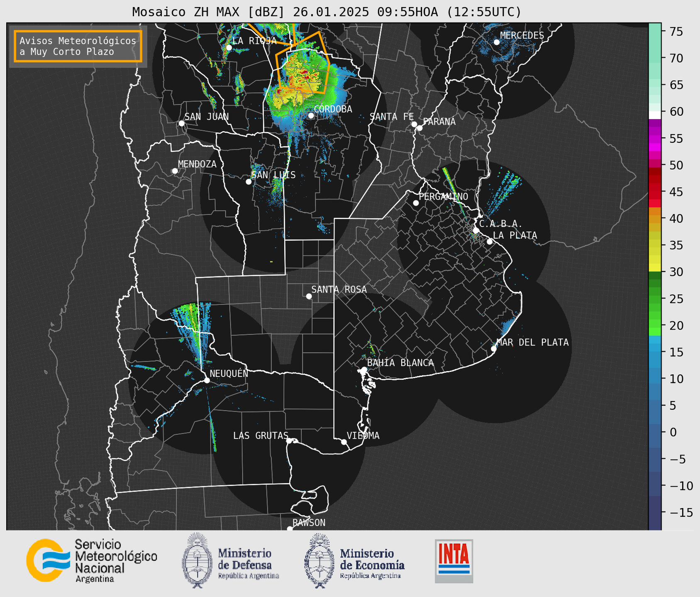Click the INTA logo
700x597 pixels.
click(x=454, y=561)
